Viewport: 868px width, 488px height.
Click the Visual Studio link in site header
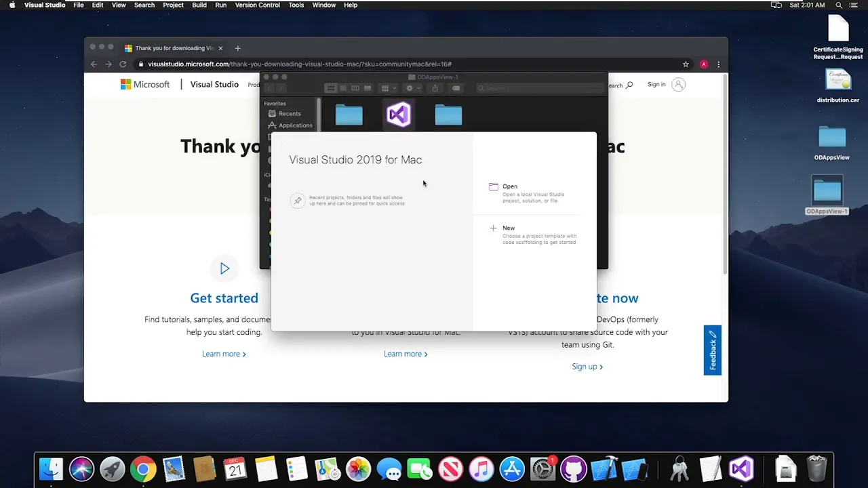(214, 85)
